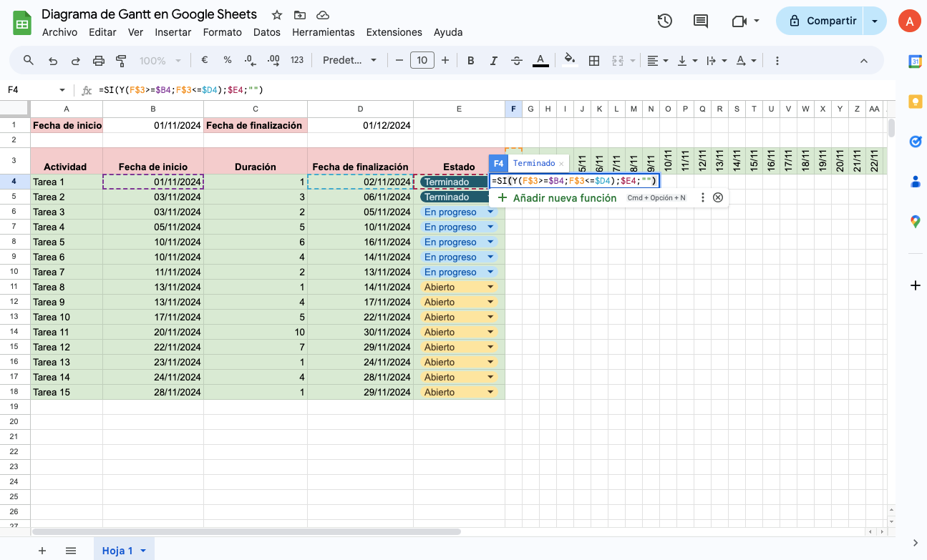Click the move to folder icon

[x=300, y=15]
